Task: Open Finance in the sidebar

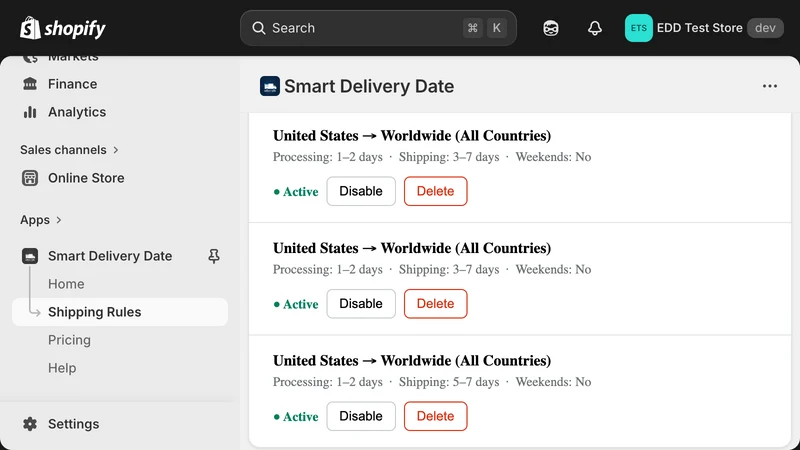Action: (x=72, y=84)
